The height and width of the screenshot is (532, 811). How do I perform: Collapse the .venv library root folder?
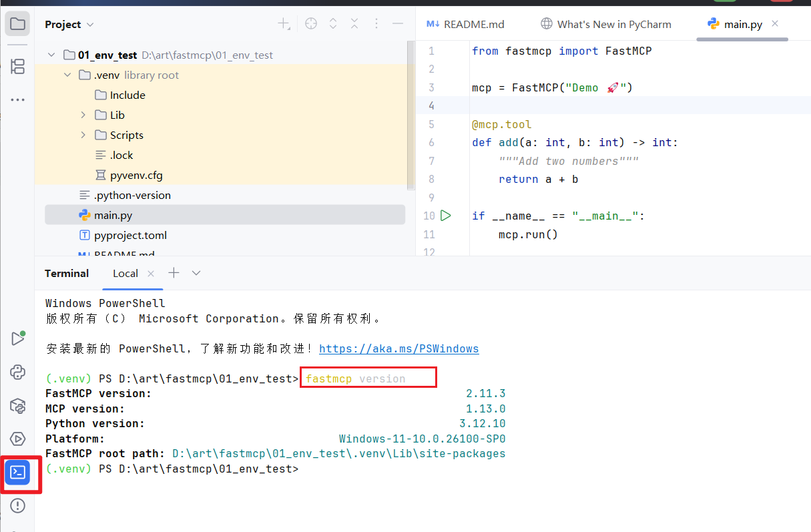tap(67, 75)
